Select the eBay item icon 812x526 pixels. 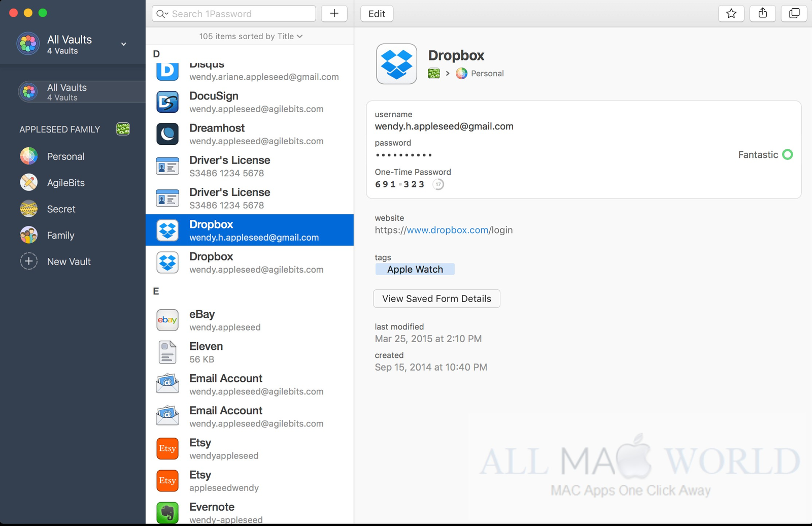(167, 320)
